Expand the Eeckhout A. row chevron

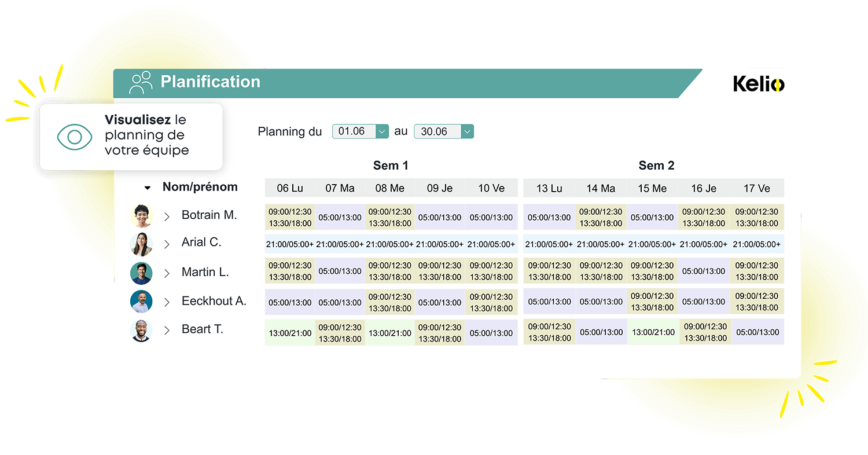(x=167, y=302)
